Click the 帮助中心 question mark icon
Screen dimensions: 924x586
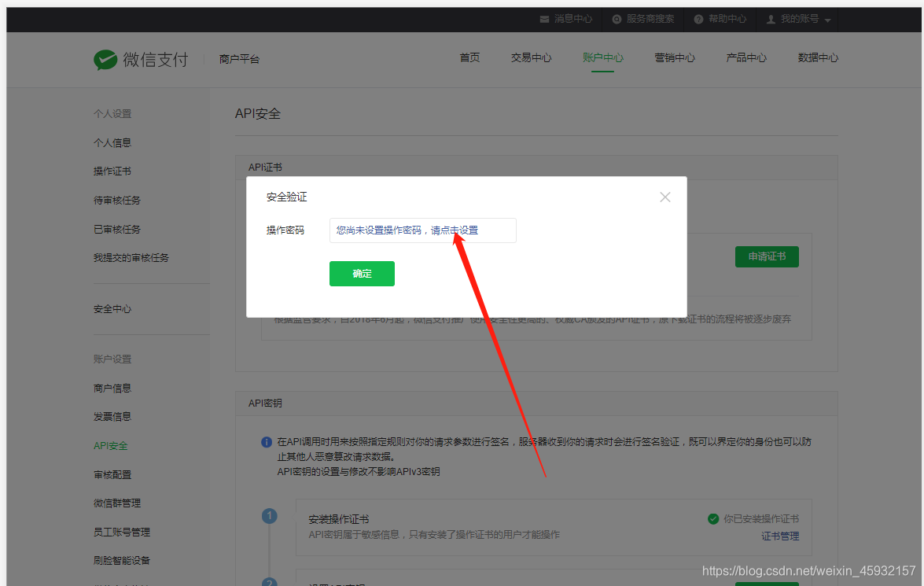698,20
